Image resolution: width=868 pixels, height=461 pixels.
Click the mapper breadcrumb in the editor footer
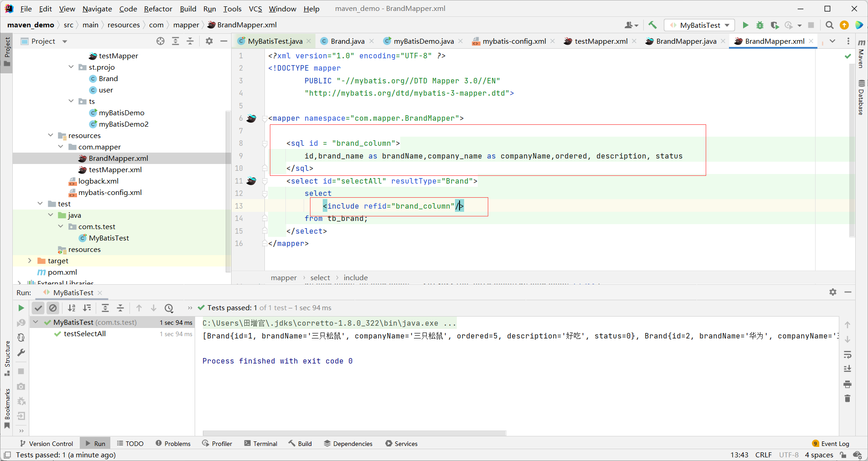pyautogui.click(x=284, y=277)
